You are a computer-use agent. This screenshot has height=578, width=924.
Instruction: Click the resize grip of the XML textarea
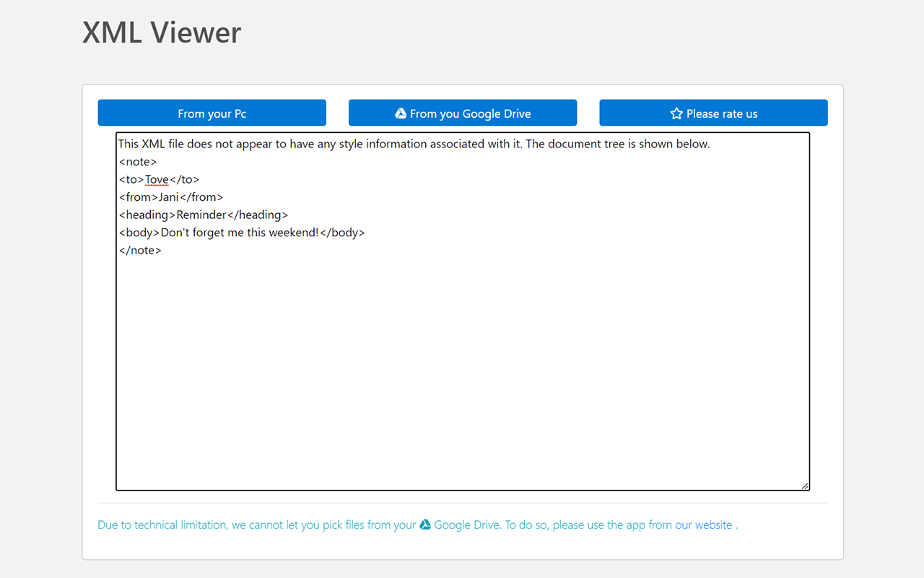(x=805, y=486)
